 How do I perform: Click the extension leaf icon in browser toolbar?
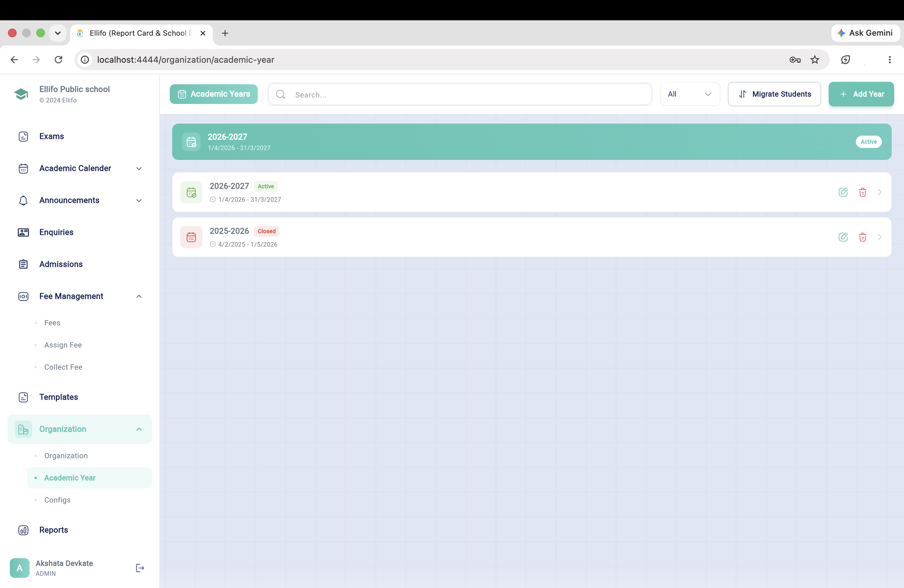click(x=845, y=60)
